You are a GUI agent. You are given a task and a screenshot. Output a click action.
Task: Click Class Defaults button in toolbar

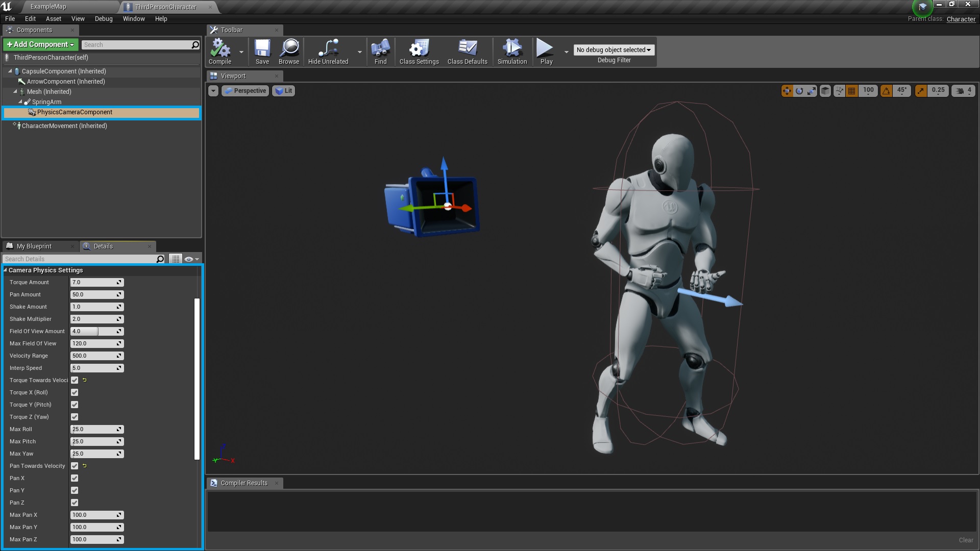tap(467, 51)
